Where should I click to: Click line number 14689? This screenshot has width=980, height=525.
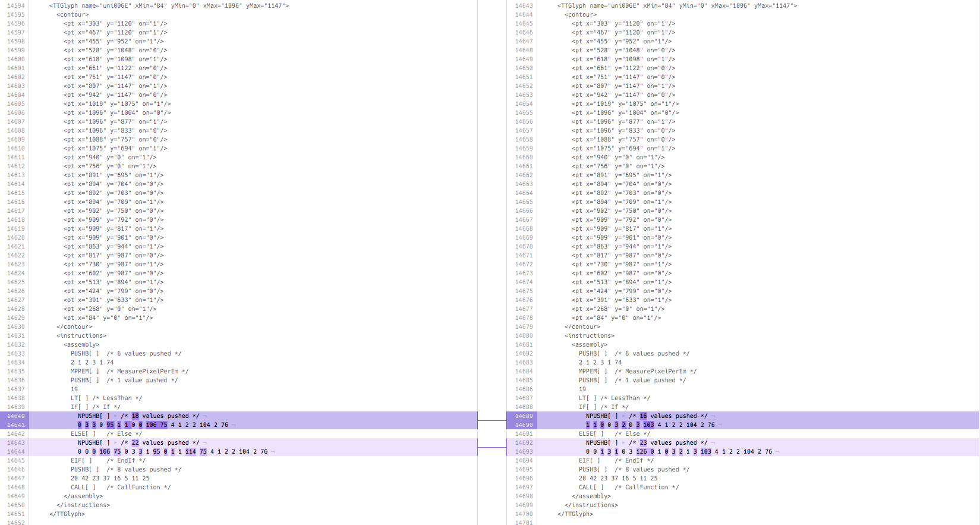[x=524, y=416]
